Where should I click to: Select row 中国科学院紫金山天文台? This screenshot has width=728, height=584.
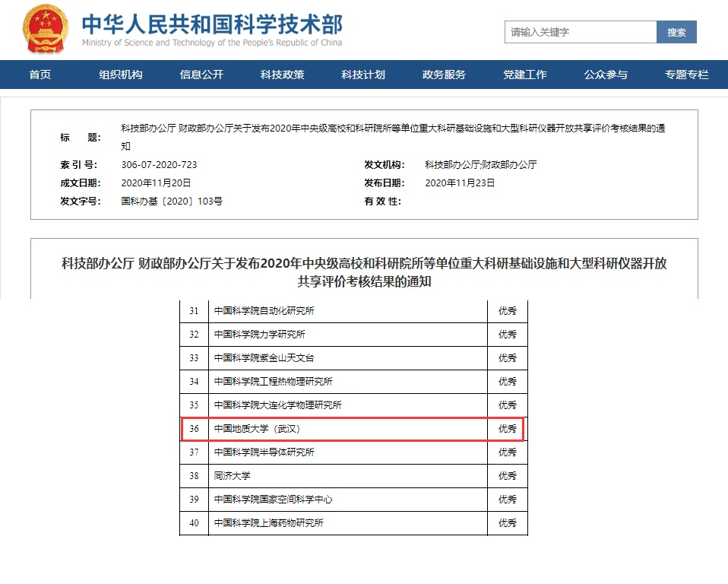point(354,358)
